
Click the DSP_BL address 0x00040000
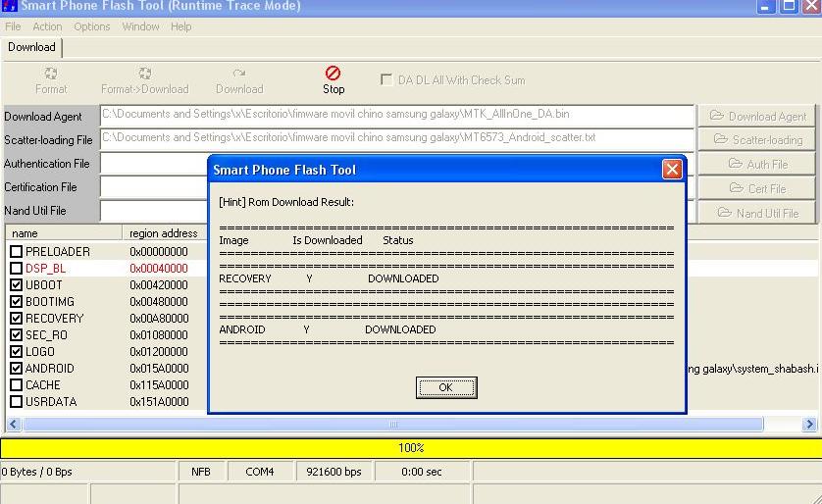click(x=158, y=269)
